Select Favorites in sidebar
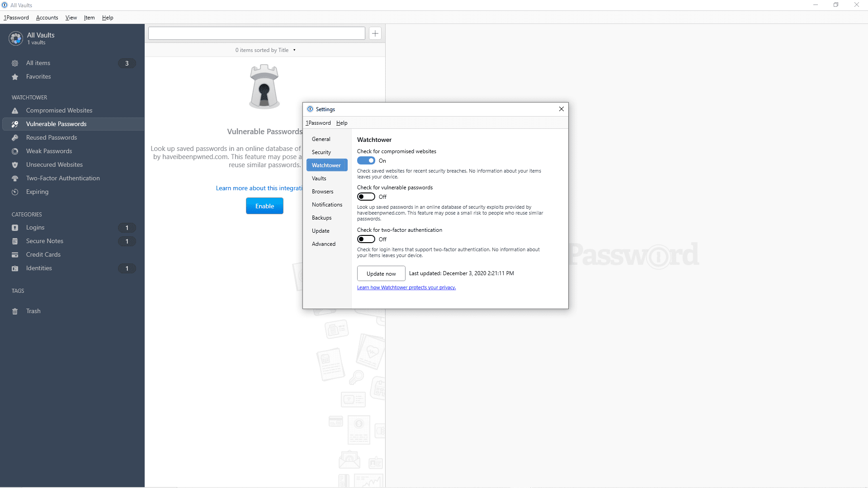 72,77
